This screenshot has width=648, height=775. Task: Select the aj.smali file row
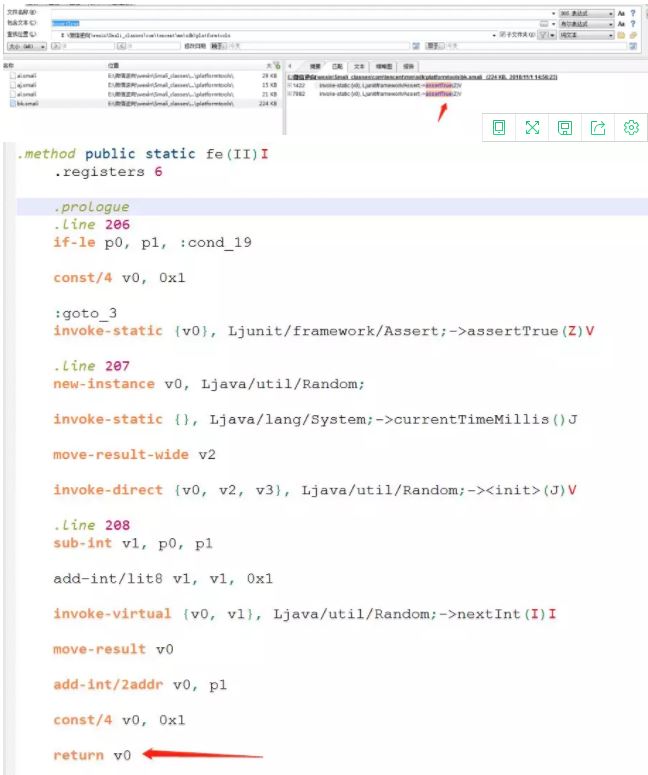coord(27,85)
